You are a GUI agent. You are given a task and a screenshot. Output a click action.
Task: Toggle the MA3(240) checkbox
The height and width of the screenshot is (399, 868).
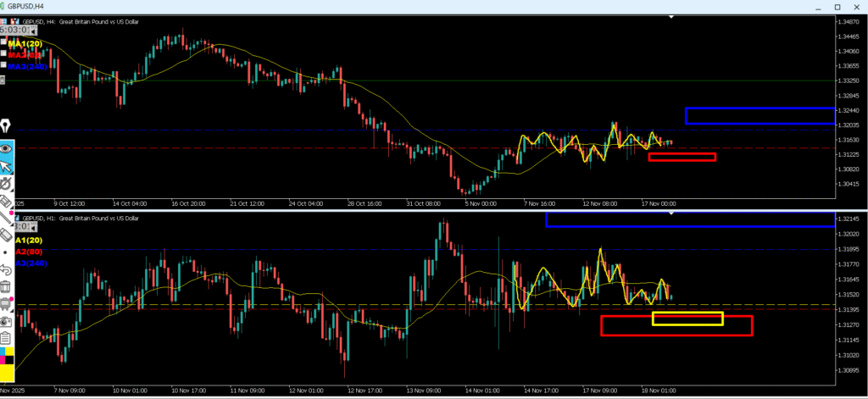point(3,64)
